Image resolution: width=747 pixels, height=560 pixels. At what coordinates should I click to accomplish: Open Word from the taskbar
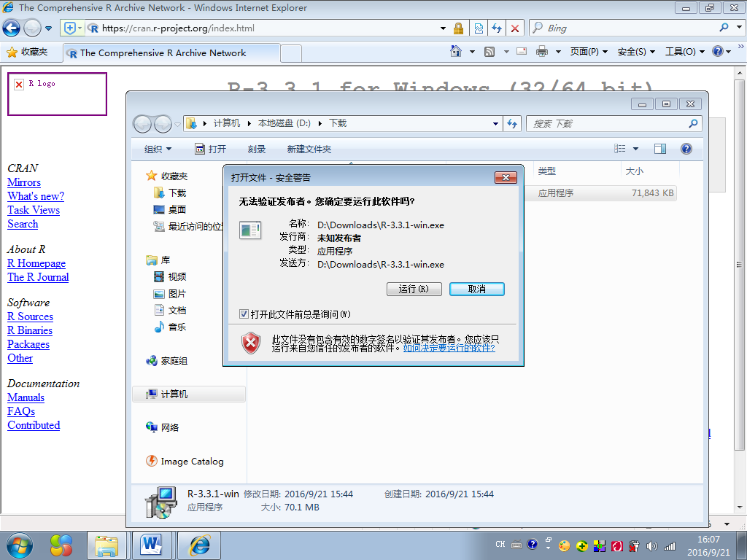tap(152, 545)
